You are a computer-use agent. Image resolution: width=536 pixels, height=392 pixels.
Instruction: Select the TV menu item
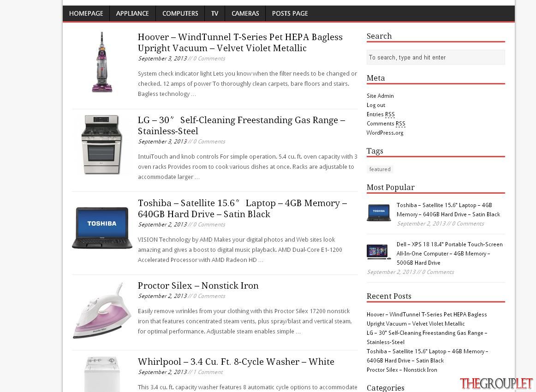click(x=214, y=13)
